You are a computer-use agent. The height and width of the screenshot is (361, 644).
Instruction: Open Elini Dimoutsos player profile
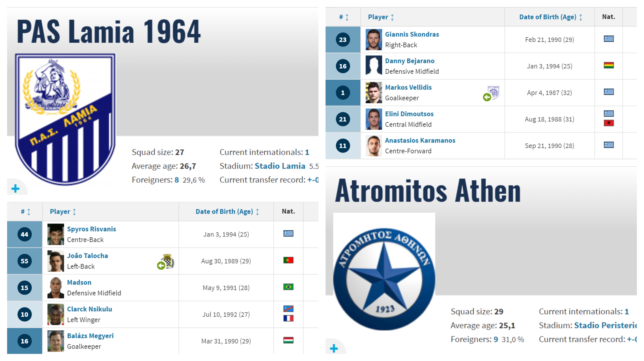[x=409, y=114]
